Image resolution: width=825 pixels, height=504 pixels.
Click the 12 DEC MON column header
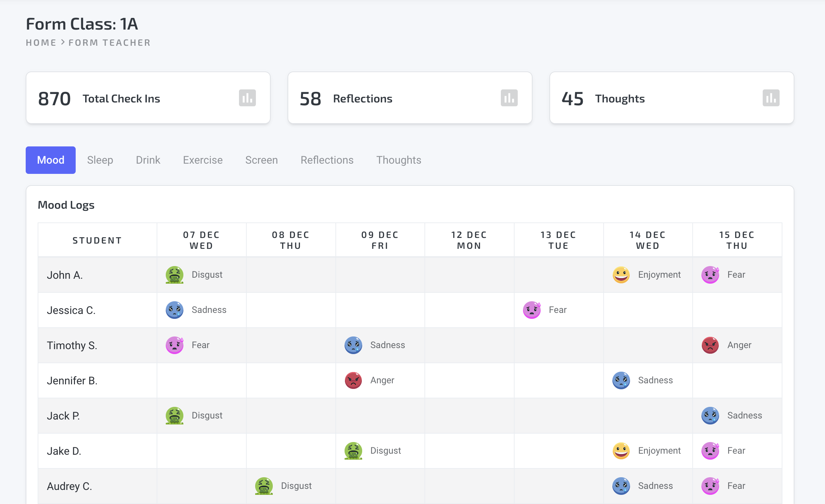tap(469, 240)
